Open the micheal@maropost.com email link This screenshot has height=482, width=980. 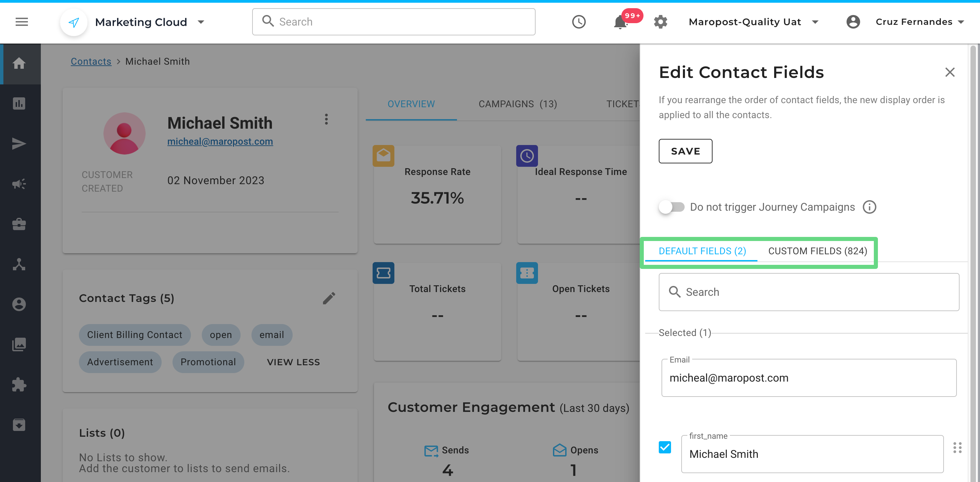(220, 141)
